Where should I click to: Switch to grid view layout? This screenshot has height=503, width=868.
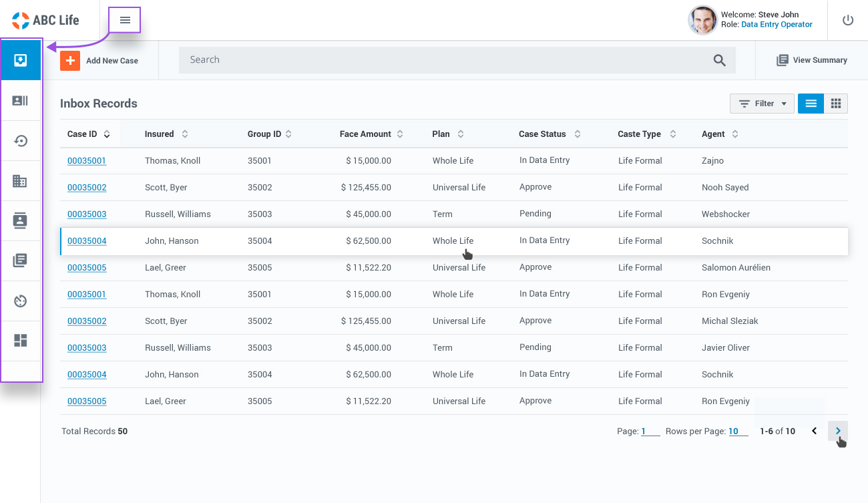[x=835, y=104]
